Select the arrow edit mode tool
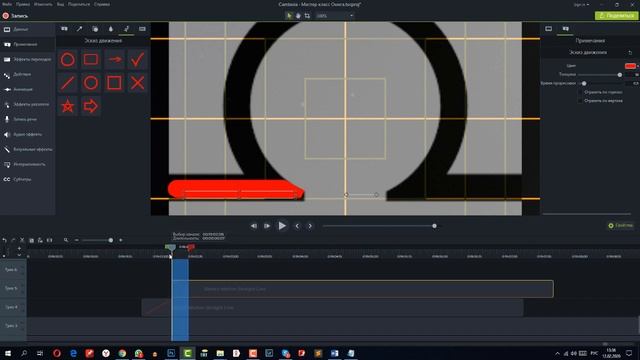640x360 pixels. pos(289,16)
